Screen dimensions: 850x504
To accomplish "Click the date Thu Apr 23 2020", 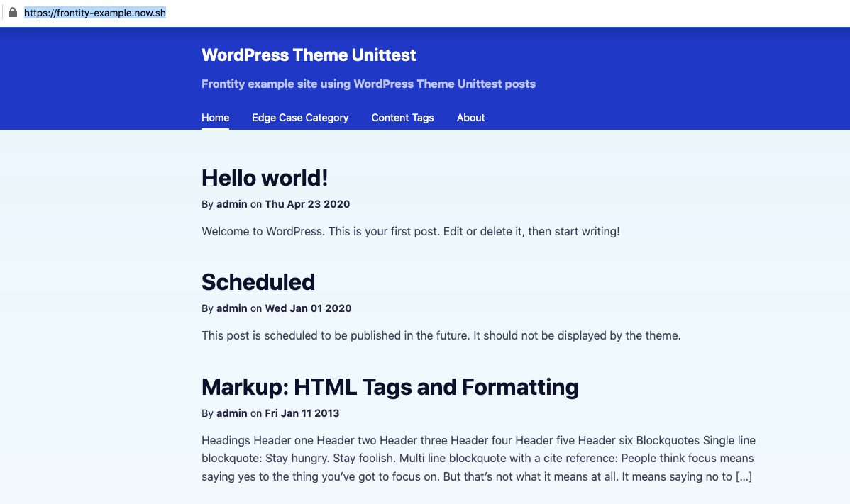I will [x=307, y=204].
